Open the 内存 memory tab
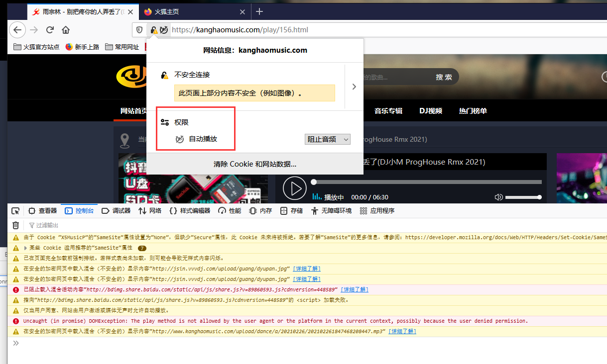Image resolution: width=607 pixels, height=364 pixels. pos(260,211)
